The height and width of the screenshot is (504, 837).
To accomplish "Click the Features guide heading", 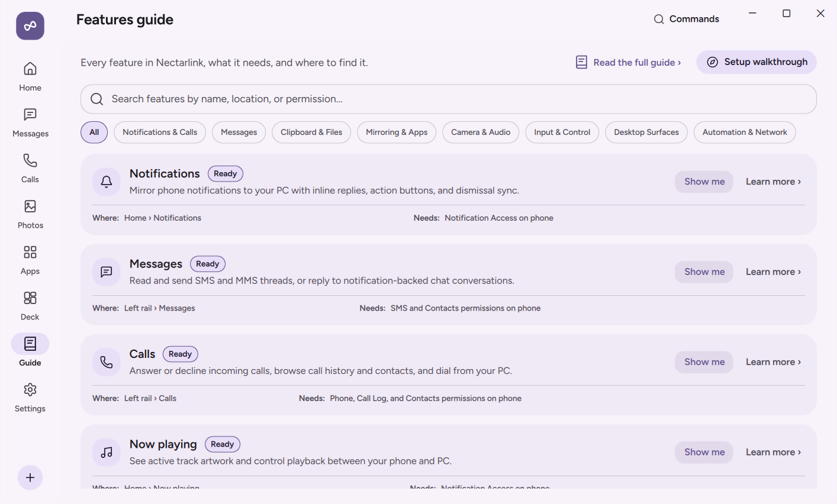I will click(x=125, y=20).
